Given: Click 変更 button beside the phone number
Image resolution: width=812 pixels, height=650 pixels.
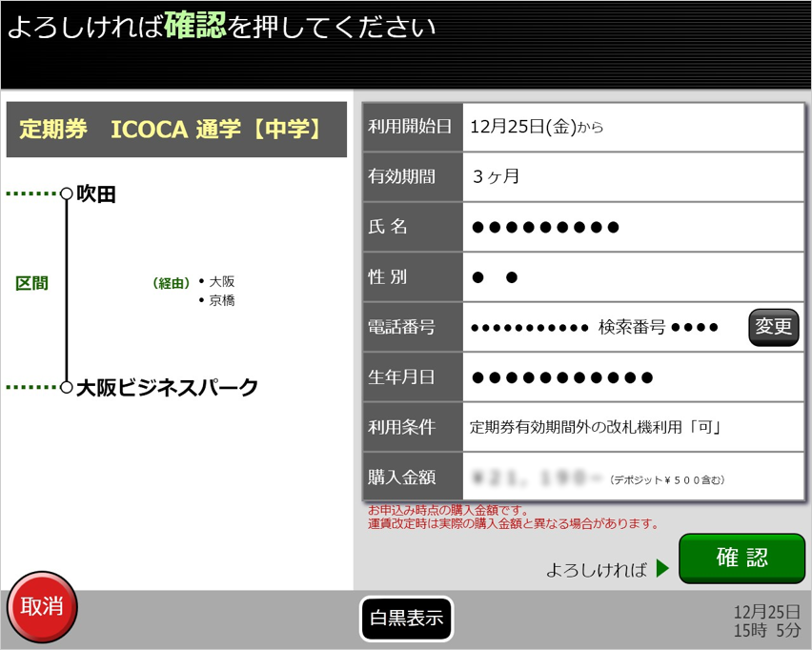Looking at the screenshot, I should tap(773, 327).
